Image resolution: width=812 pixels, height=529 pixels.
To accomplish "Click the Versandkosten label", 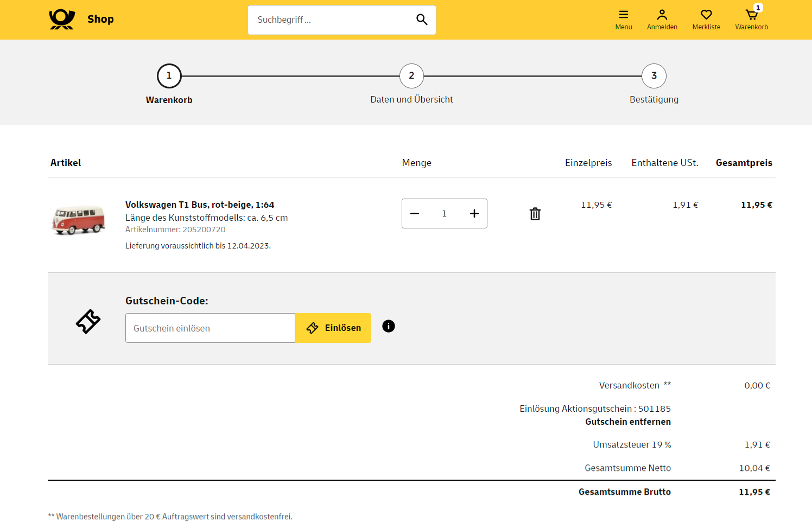I will 629,385.
